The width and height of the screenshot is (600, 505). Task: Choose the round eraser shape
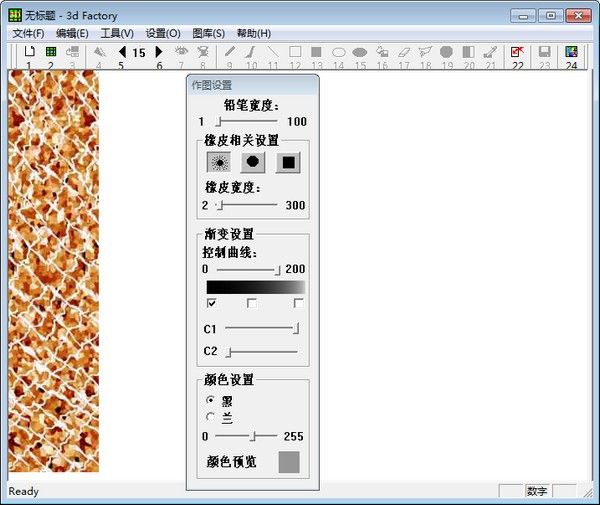tap(253, 162)
